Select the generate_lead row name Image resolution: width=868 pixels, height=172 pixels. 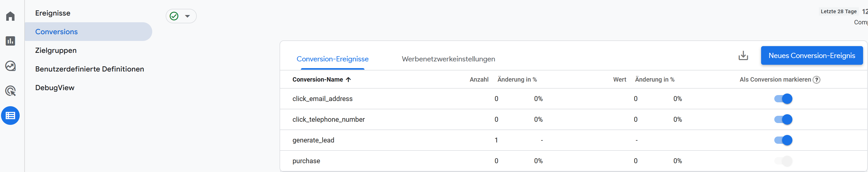pos(313,140)
